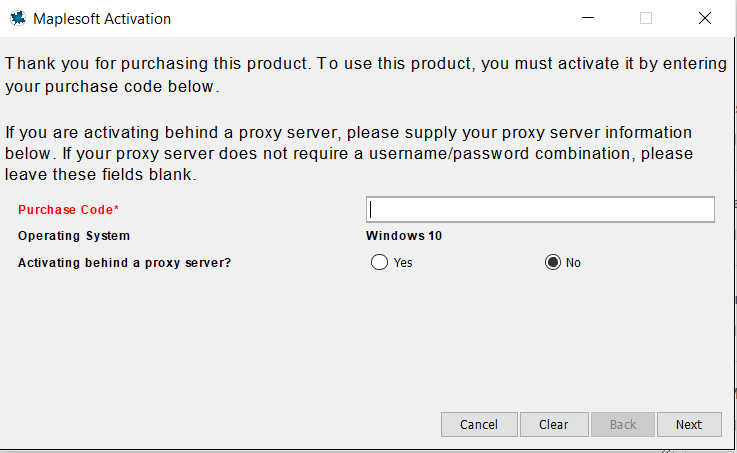Click the Windows 10 value text
Screen dimensions: 737x453
tap(404, 236)
